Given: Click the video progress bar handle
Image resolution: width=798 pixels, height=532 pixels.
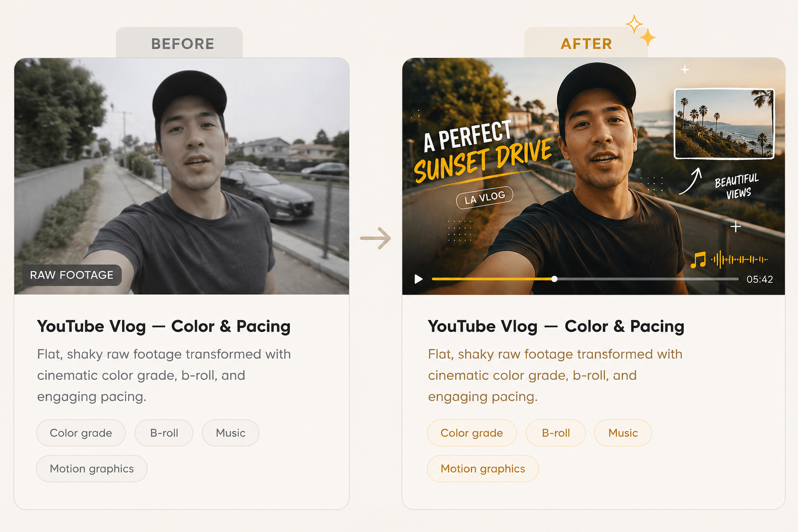Looking at the screenshot, I should click(554, 279).
